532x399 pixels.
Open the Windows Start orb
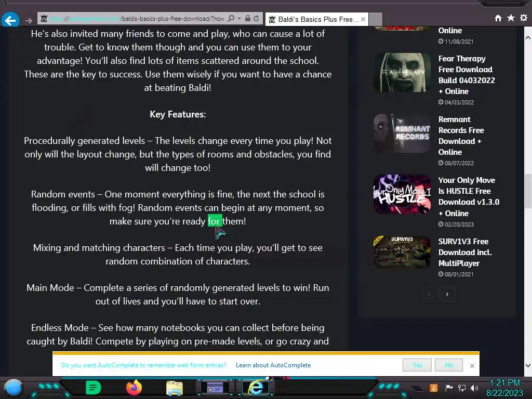(13, 388)
